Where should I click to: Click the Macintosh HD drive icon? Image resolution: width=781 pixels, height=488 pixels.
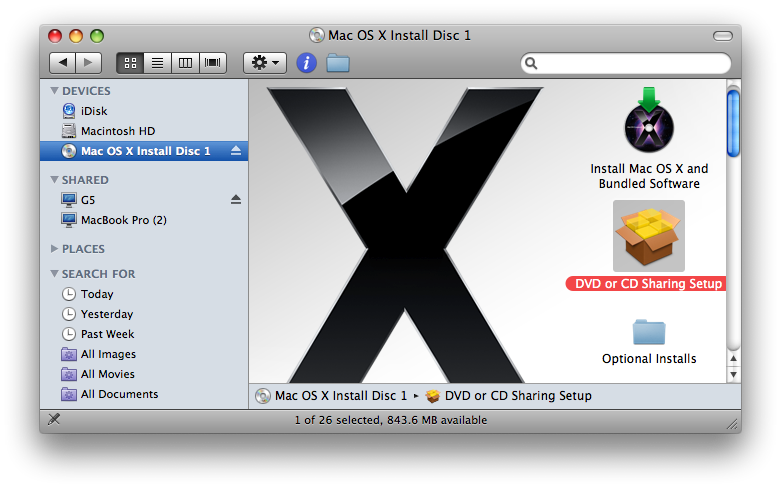[69, 130]
